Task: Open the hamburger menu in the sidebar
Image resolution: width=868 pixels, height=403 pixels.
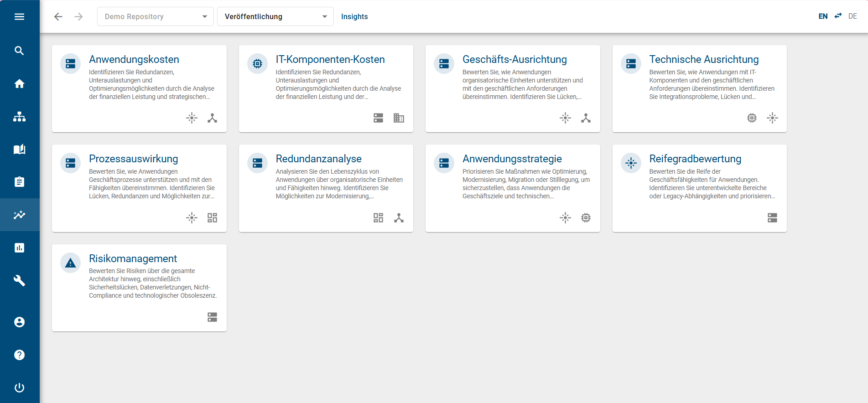Action: (x=19, y=17)
